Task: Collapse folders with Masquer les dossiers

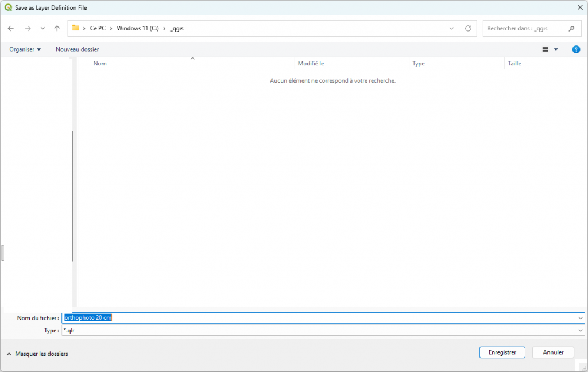Action: 37,354
